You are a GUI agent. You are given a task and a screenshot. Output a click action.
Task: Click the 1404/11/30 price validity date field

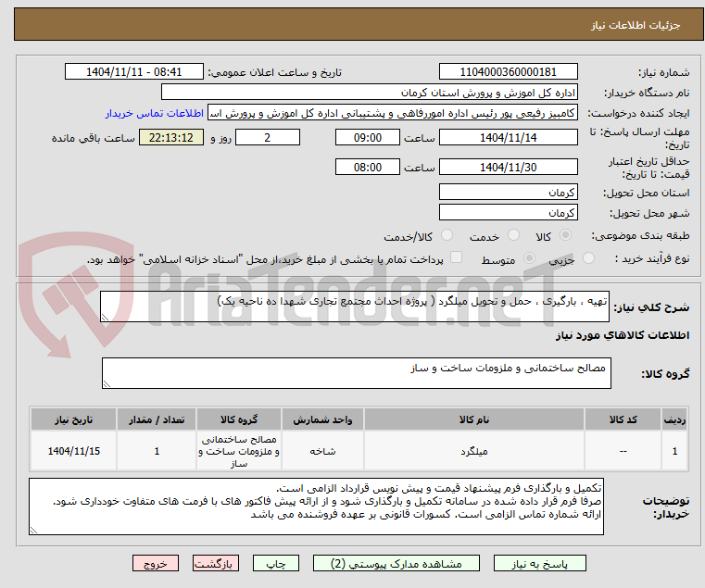508,167
